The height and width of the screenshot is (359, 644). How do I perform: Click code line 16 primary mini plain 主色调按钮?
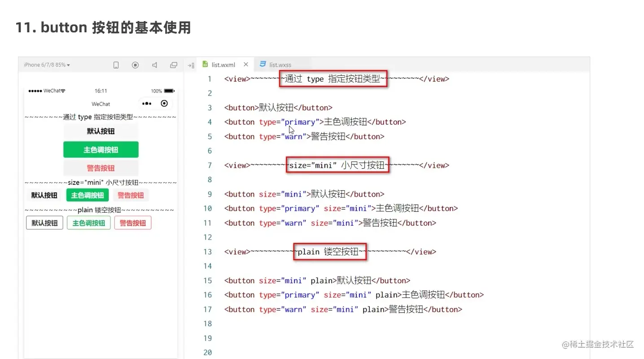point(354,295)
